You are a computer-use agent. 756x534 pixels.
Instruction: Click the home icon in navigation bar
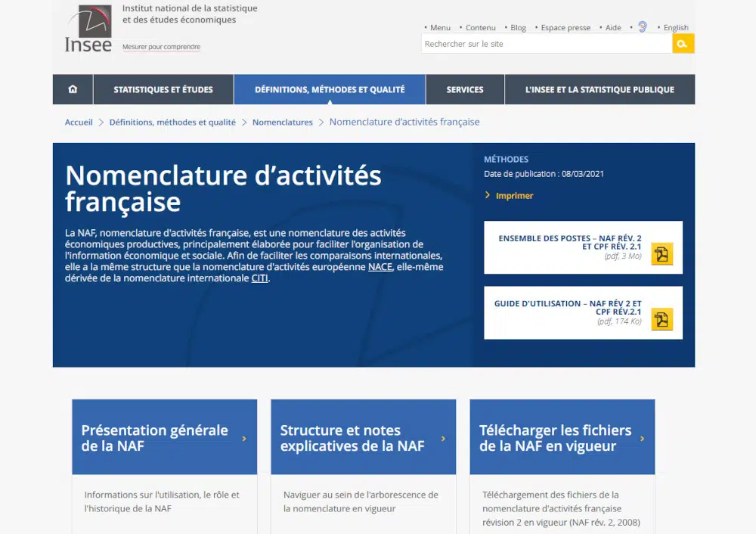(73, 89)
